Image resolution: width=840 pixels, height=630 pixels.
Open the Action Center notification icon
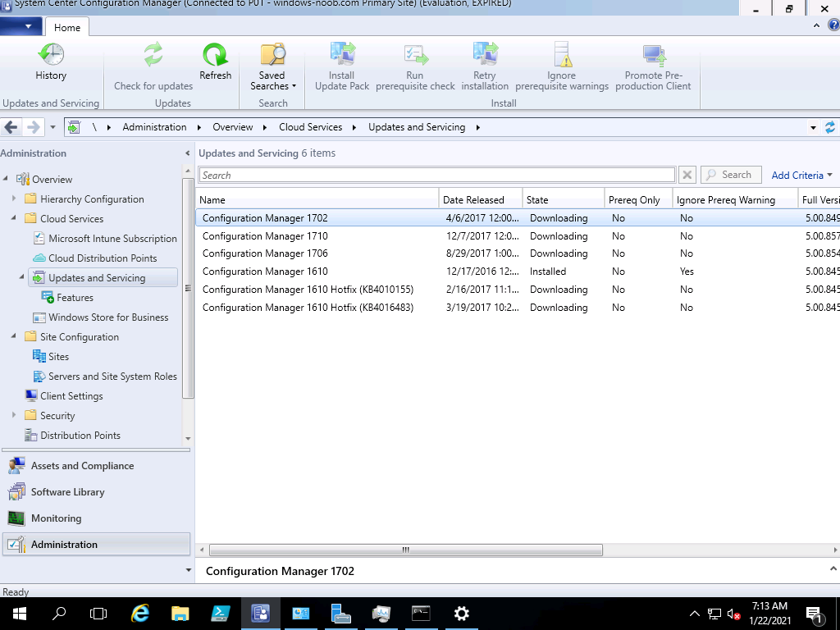coord(815,615)
